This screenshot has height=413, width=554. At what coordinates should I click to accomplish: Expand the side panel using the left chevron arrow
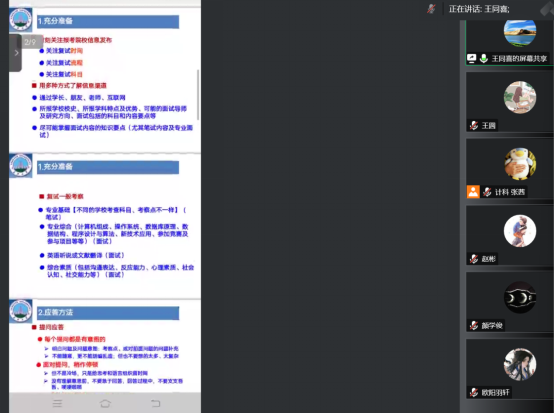pos(16,53)
